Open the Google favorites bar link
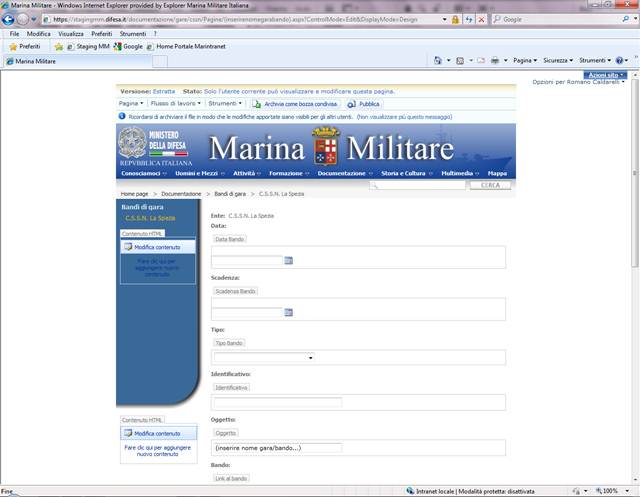Screen dimensions: 640x497 (x=128, y=47)
